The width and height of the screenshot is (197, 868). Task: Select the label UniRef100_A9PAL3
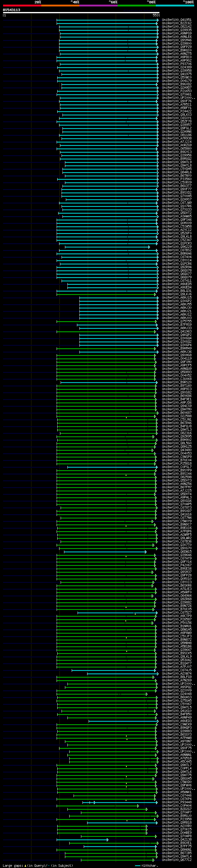[177, 497]
